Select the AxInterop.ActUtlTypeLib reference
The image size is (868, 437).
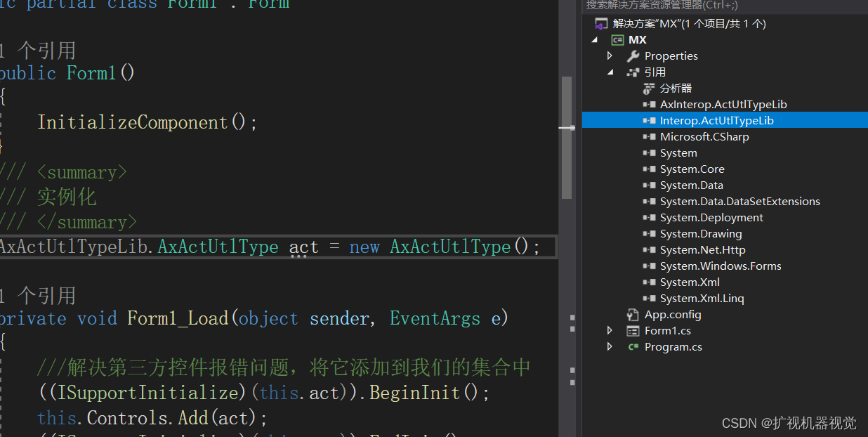723,104
